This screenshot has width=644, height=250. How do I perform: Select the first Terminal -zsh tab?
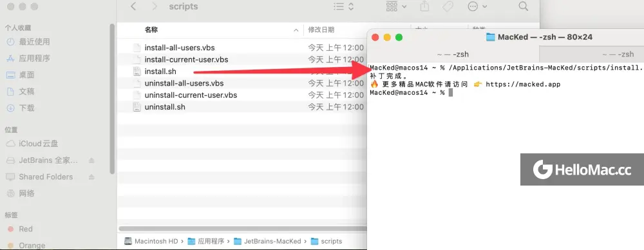(x=453, y=54)
